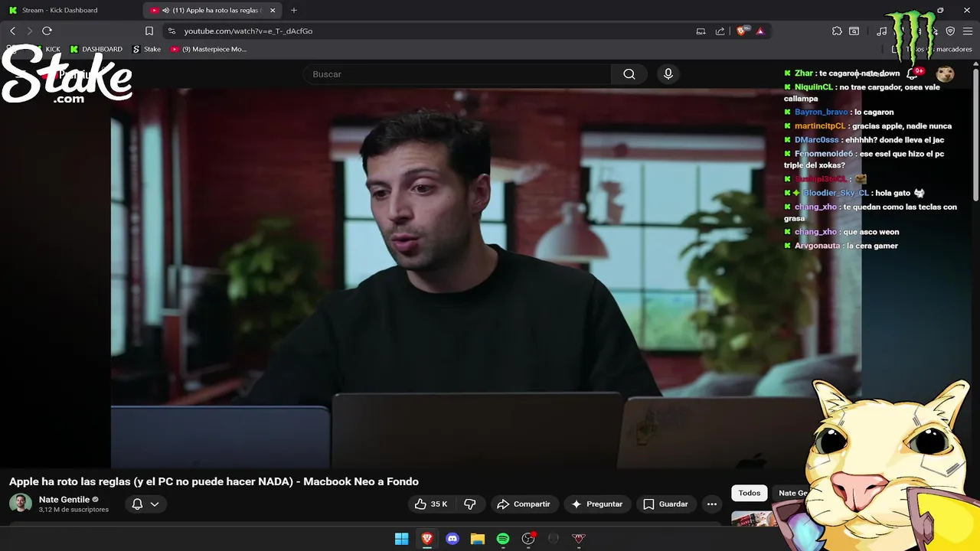Screen dimensions: 980x551
Task: Select the Apple ha roto las reglas tab
Action: tap(211, 10)
